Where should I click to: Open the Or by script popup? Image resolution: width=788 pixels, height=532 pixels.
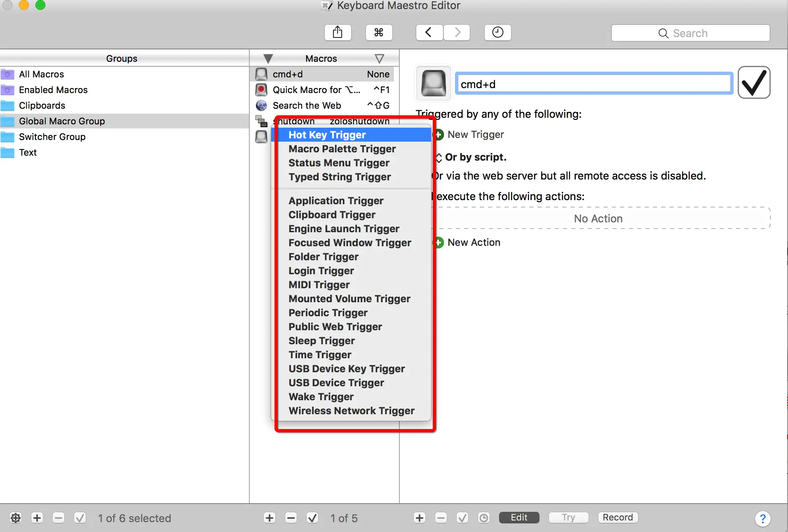click(x=439, y=157)
